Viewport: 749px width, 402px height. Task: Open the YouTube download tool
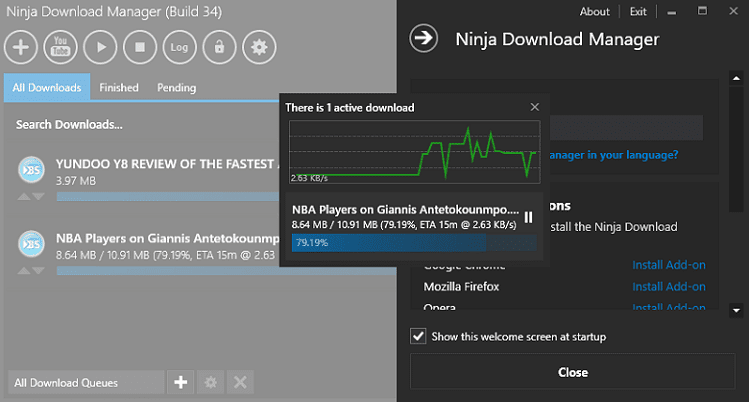point(61,47)
